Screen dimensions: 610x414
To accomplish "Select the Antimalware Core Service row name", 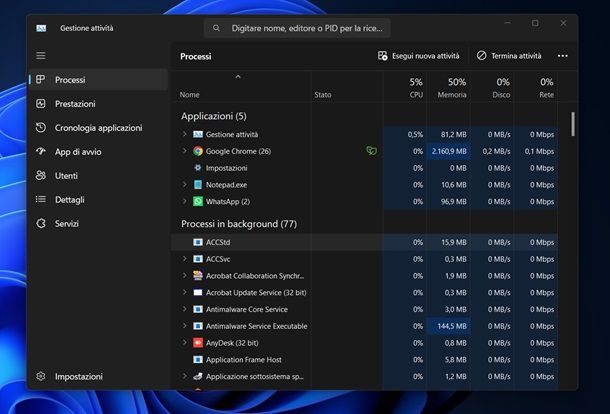I will tap(247, 309).
